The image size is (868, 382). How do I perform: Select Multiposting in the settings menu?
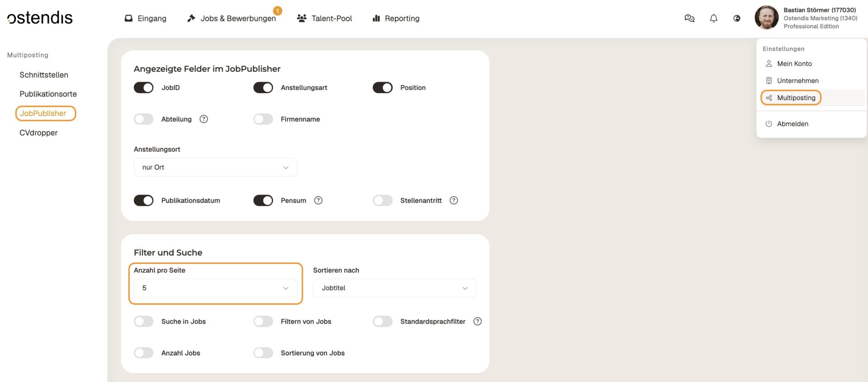tap(796, 98)
